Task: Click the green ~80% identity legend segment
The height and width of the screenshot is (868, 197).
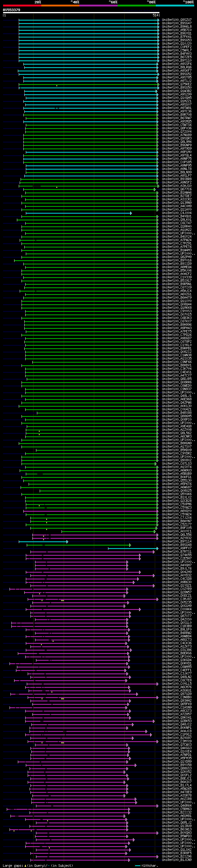Action: pyautogui.click(x=137, y=6)
